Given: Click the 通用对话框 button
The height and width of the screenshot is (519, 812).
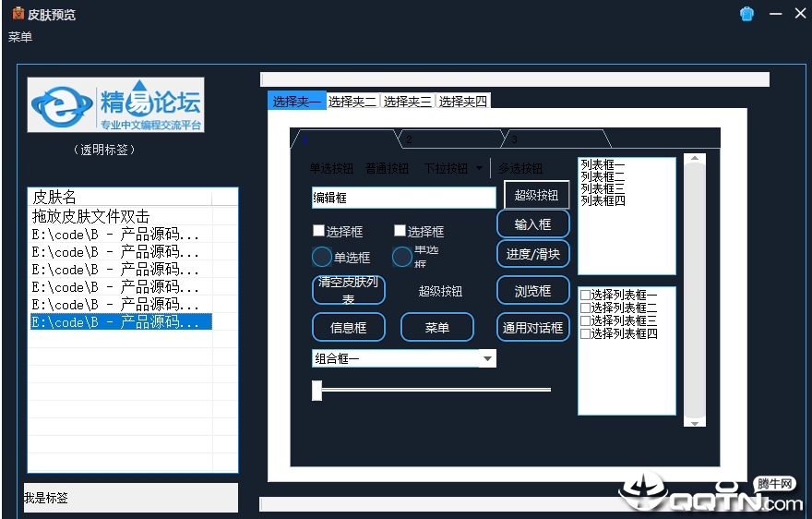Looking at the screenshot, I should point(533,328).
